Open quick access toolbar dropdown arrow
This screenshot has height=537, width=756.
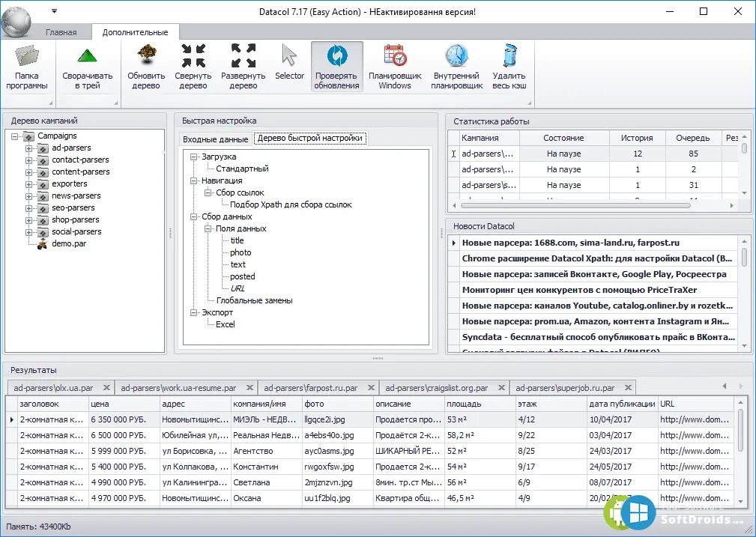pos(55,11)
